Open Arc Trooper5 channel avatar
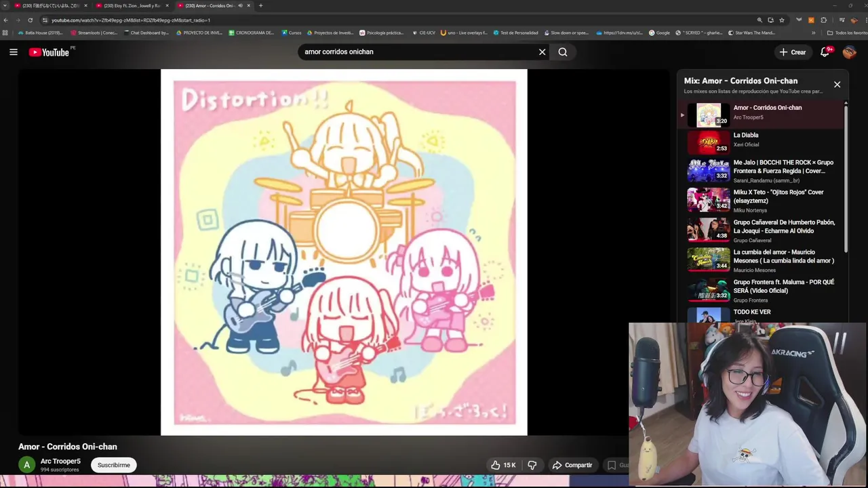 coord(26,465)
